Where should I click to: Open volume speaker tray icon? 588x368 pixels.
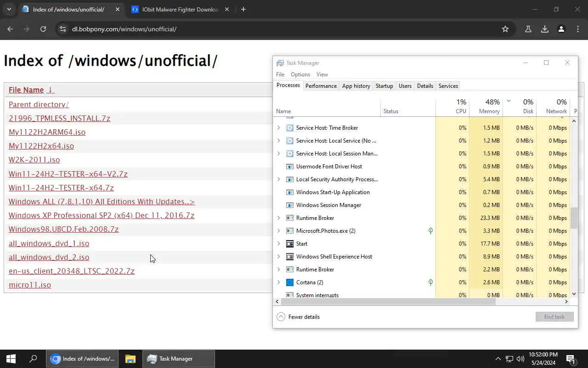coord(520,359)
